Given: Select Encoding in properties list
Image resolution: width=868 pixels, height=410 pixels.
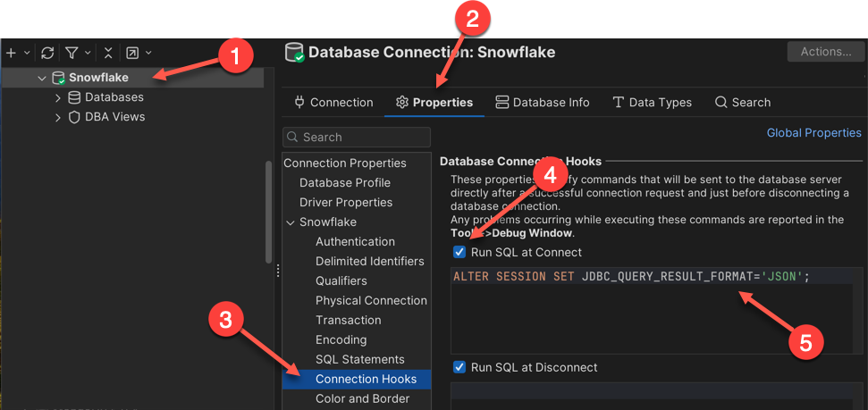Looking at the screenshot, I should coord(341,339).
